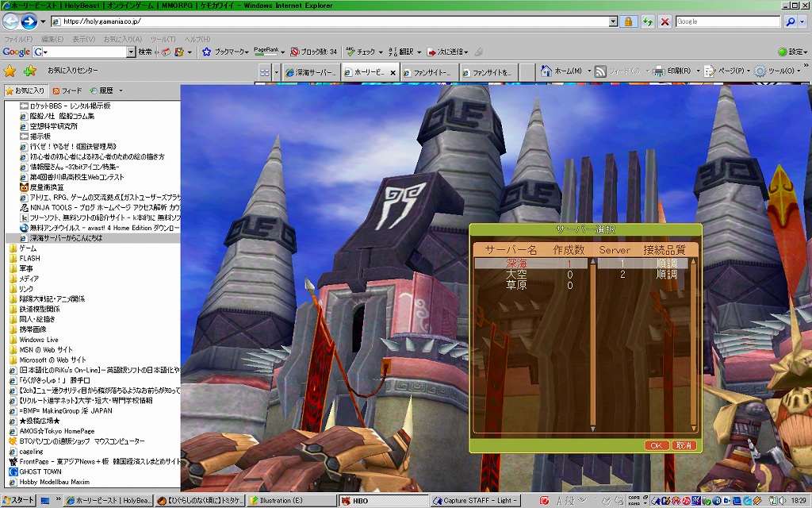Open the お気に入り(A) menu
The height and width of the screenshot is (508, 812).
pyautogui.click(x=123, y=39)
